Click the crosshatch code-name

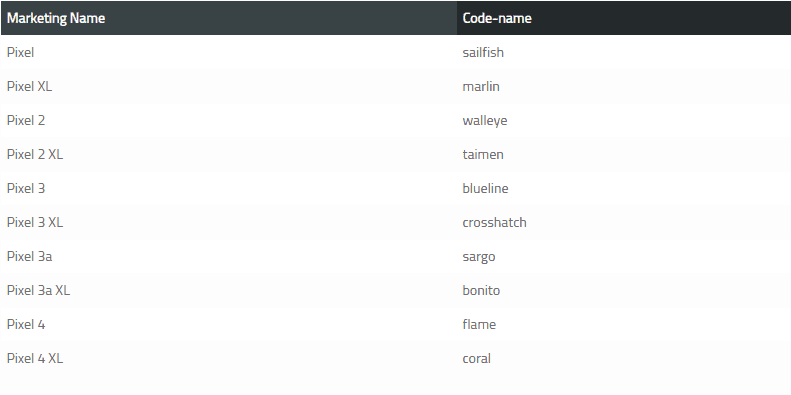(x=494, y=222)
